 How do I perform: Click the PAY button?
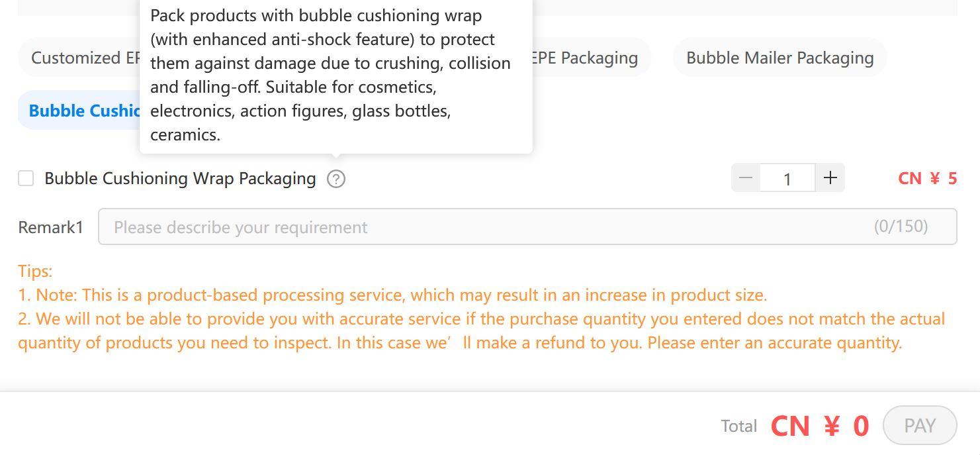coord(920,425)
